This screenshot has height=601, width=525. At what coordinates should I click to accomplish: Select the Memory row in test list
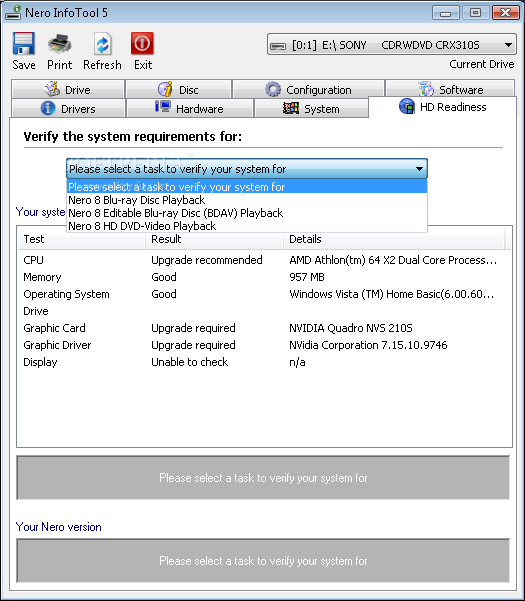point(264,277)
